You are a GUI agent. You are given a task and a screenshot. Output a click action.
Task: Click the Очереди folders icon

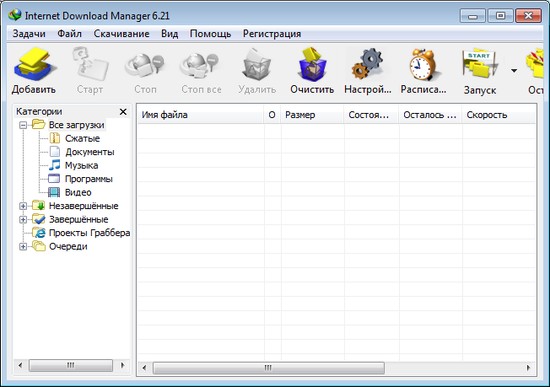pos(39,246)
